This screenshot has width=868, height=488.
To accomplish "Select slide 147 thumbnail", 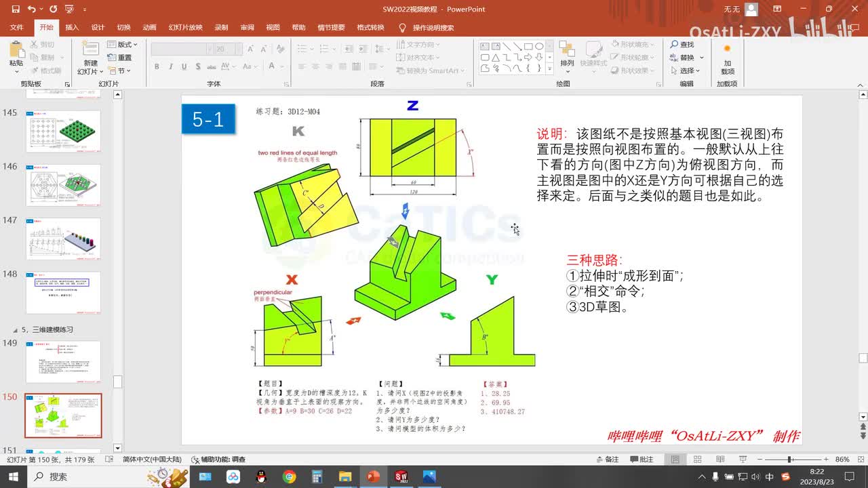I will [63, 239].
